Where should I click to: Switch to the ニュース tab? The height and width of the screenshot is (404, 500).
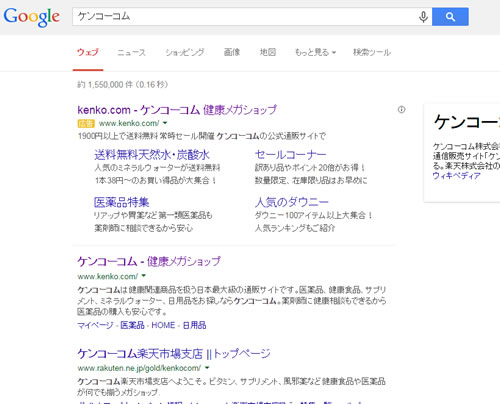(x=132, y=52)
